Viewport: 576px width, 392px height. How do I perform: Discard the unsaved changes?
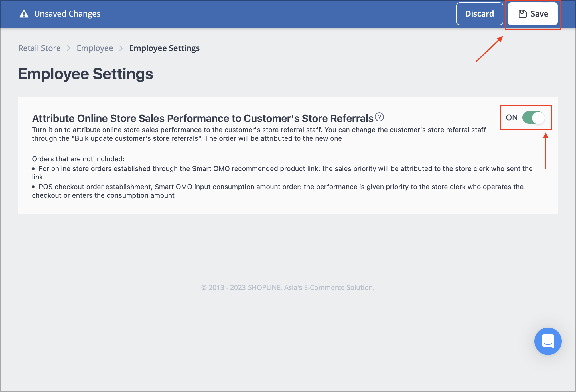[x=479, y=14]
